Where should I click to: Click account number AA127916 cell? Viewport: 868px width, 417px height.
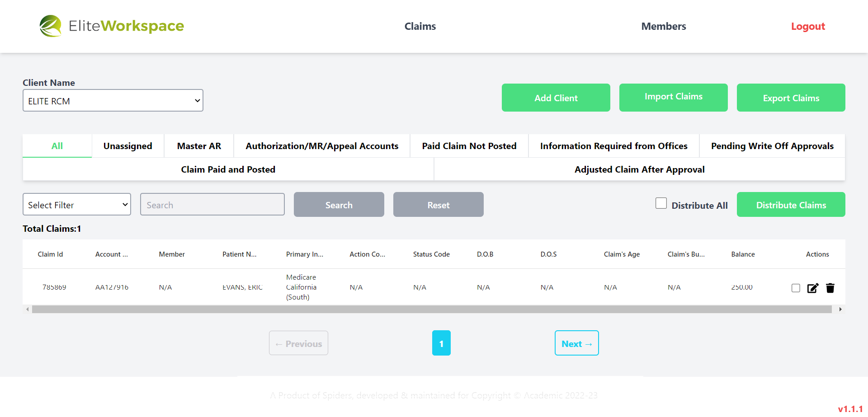point(112,287)
